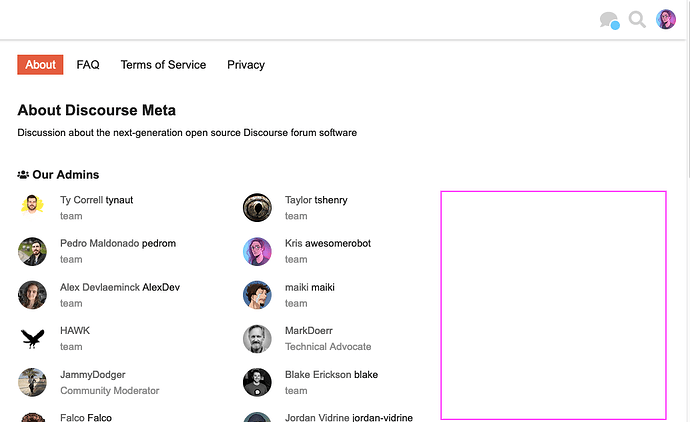Click Kris awesomerobot's avatar

click(x=257, y=251)
